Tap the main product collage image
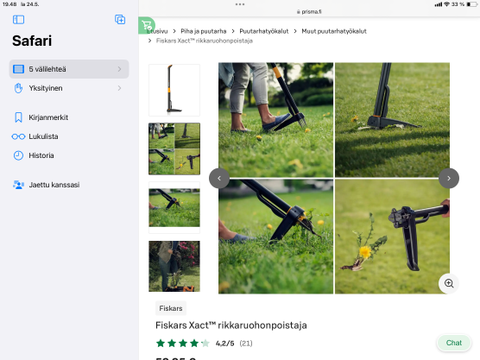480x360 pixels. (334, 178)
